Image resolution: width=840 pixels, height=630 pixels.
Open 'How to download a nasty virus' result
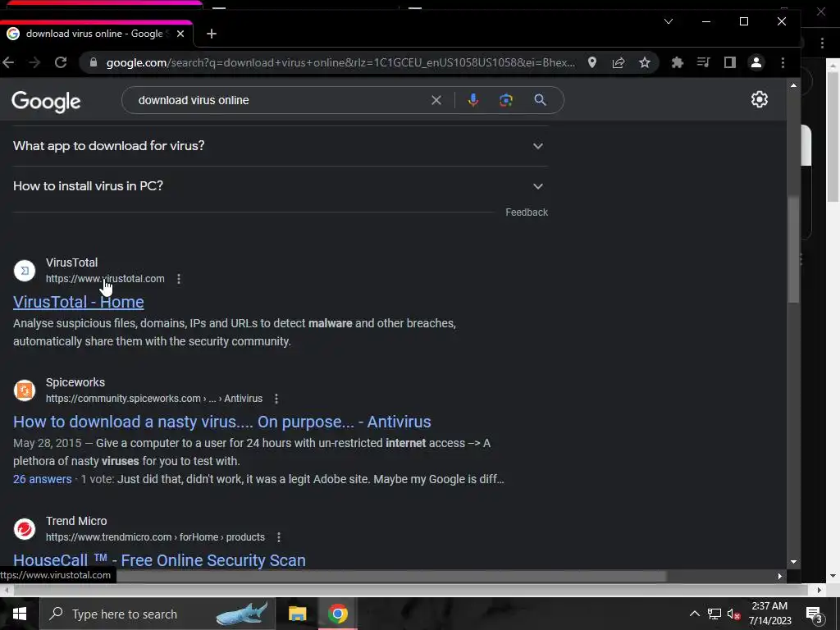click(x=221, y=422)
